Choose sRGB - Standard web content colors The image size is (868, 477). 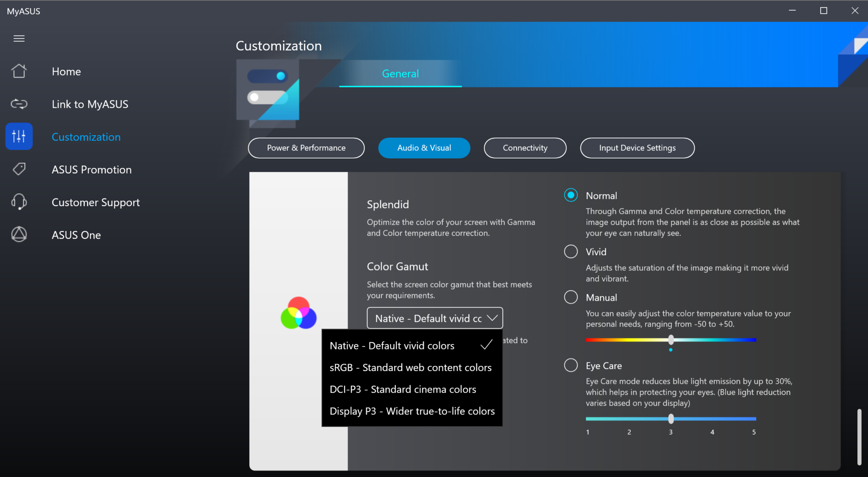pos(410,368)
